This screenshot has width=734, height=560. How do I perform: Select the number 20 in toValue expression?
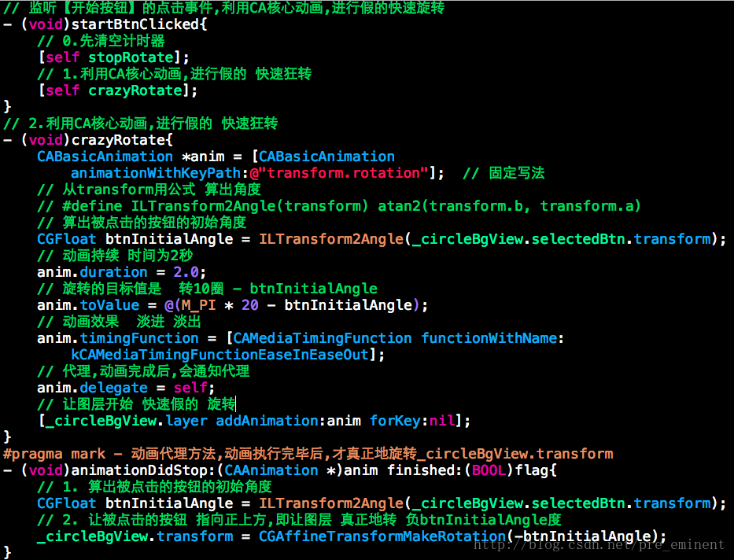250,305
